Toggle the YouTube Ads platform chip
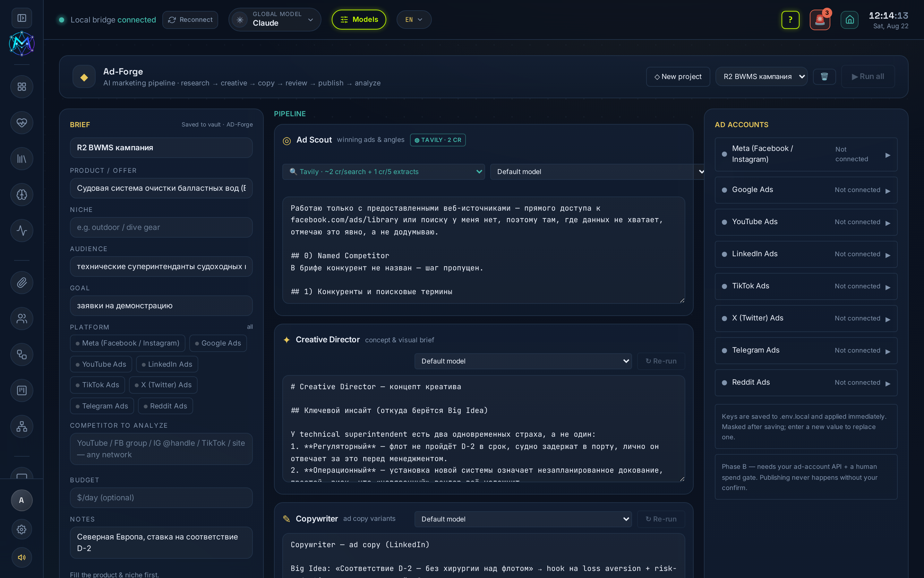Screen dimensions: 924x578 pos(101,364)
